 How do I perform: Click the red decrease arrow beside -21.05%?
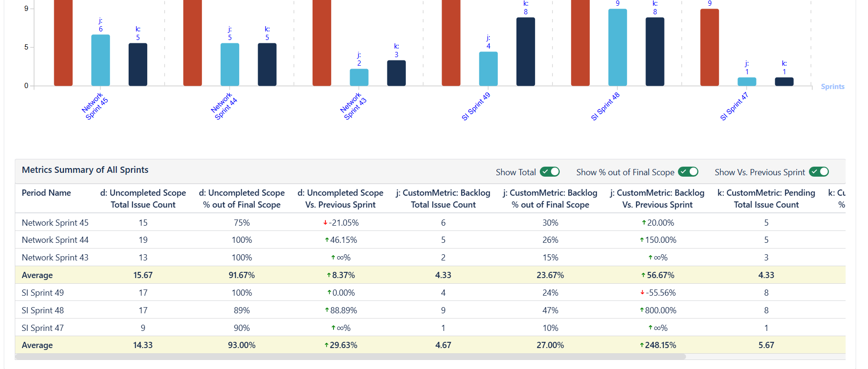(x=326, y=222)
